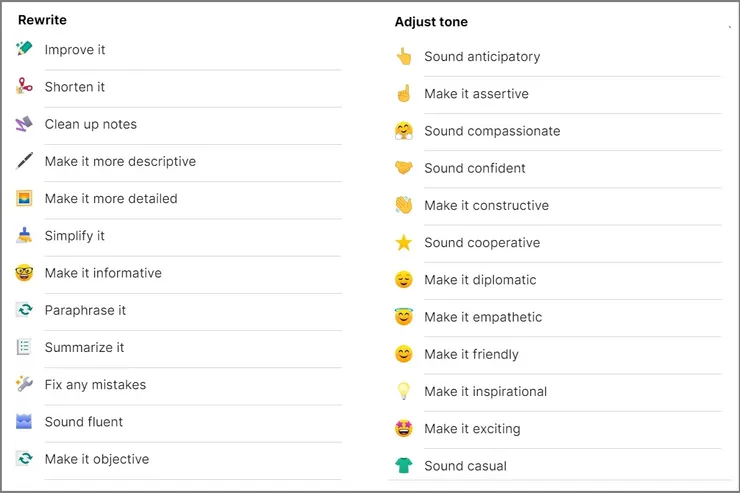Select Sound compassionate tone
Viewport: 740px width, 493px height.
point(492,131)
